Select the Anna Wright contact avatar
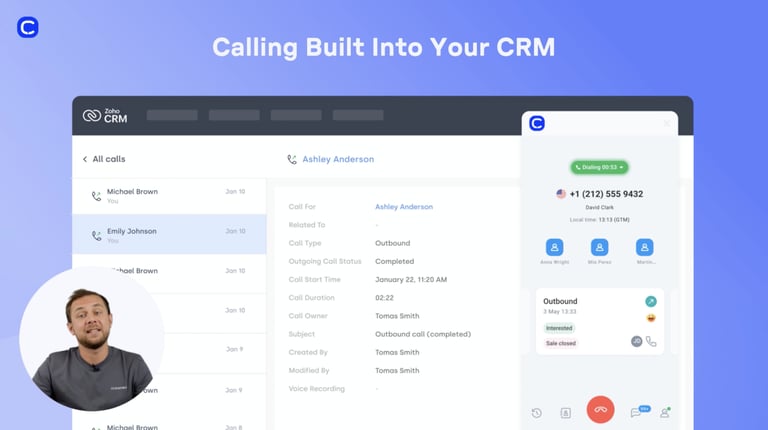The width and height of the screenshot is (768, 430). [x=554, y=247]
